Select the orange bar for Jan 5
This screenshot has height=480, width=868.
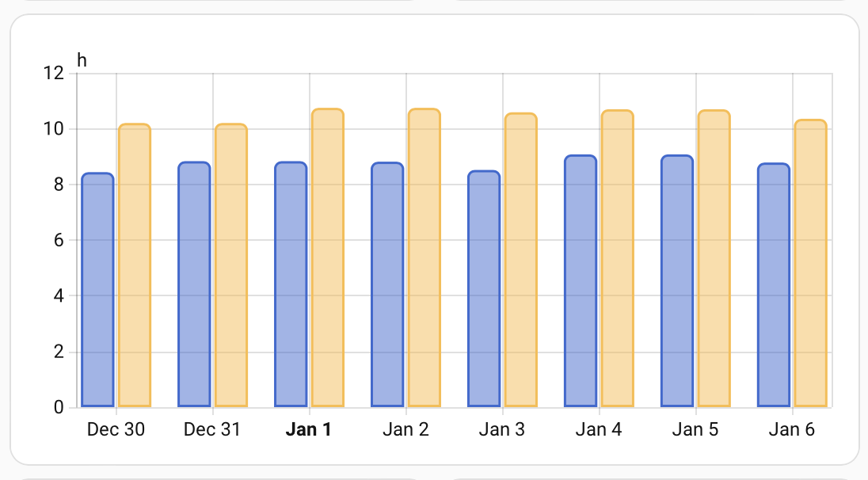(x=714, y=259)
